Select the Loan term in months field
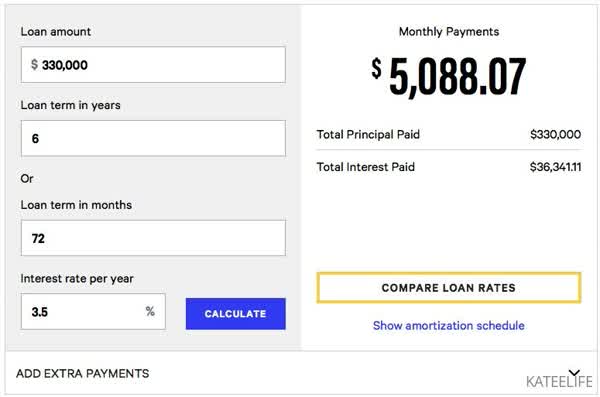This screenshot has height=397, width=600. (x=153, y=238)
